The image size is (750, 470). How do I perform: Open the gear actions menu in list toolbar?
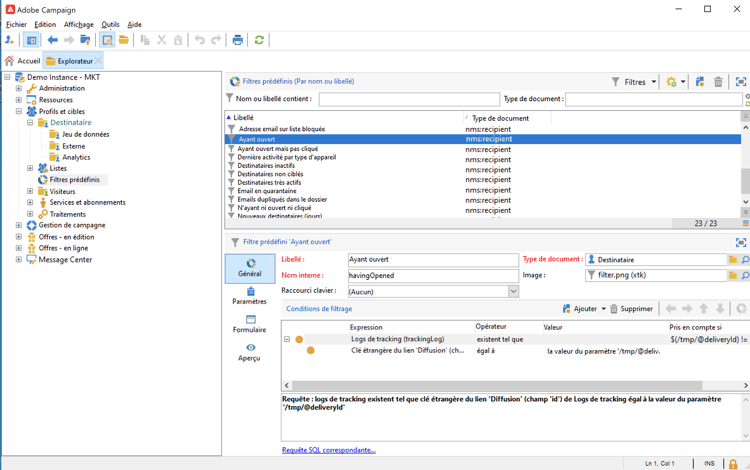676,82
